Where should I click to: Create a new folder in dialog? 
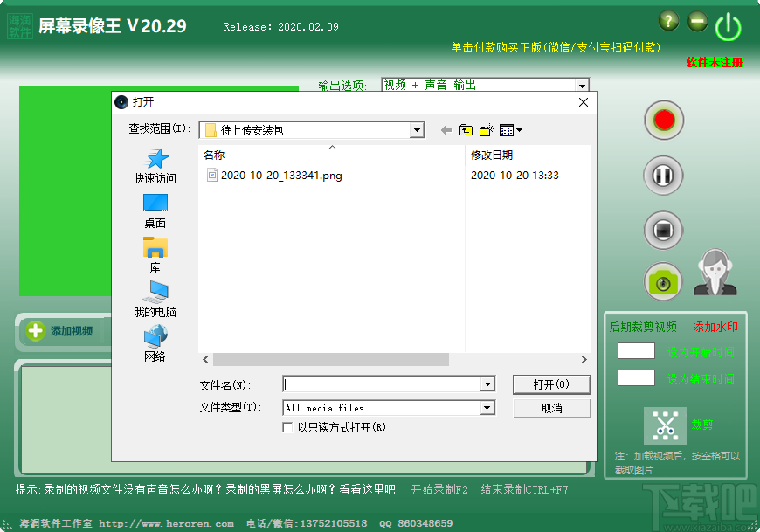point(487,130)
